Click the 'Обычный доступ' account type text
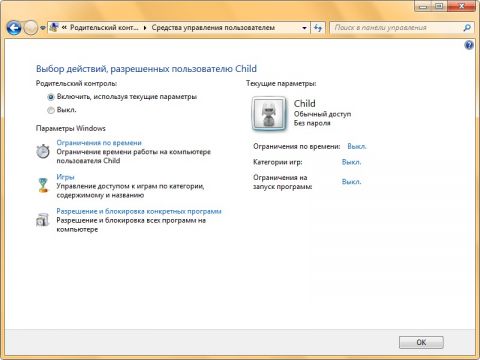The image size is (480, 360). pyautogui.click(x=322, y=114)
